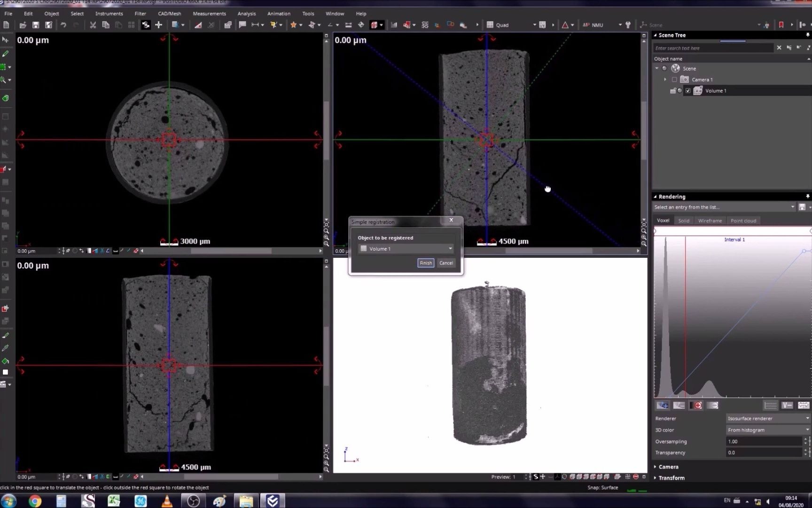Toggle the Volume 1 checkbox in the Scene Tree

[x=688, y=91]
